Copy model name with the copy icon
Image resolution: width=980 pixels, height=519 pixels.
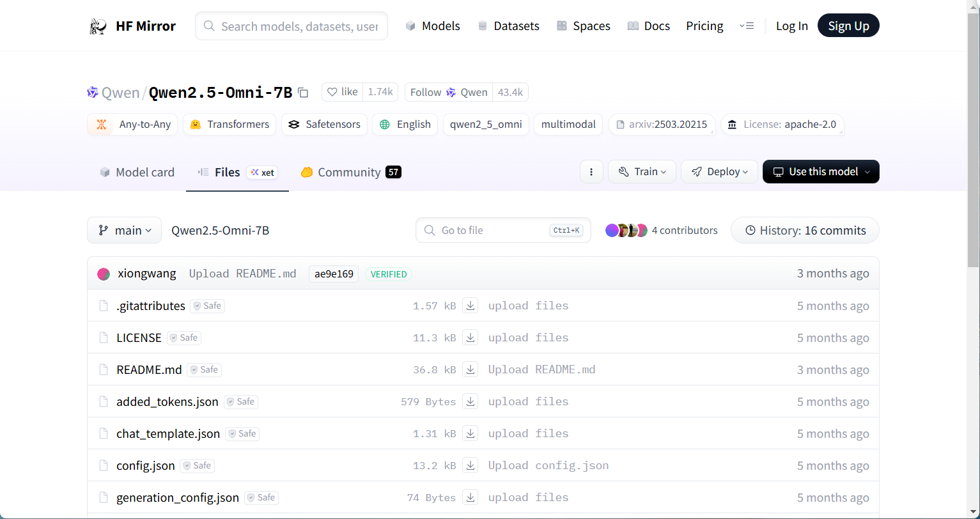(303, 93)
